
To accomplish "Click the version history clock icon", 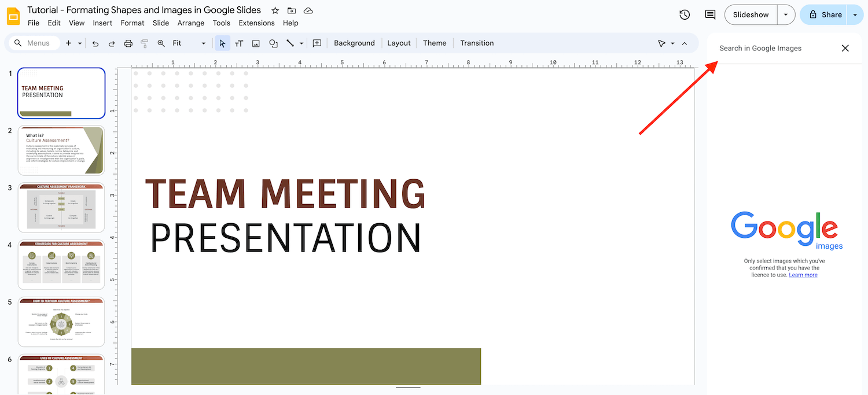I will tap(685, 14).
